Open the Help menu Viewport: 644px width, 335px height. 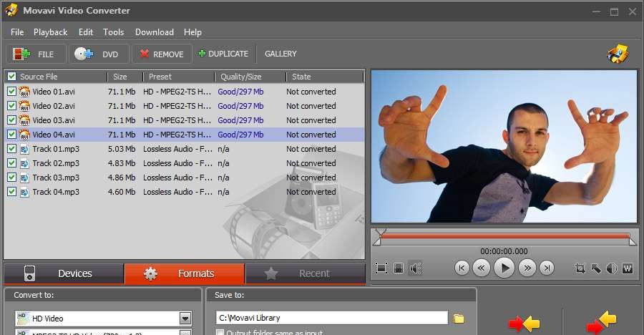coord(192,32)
